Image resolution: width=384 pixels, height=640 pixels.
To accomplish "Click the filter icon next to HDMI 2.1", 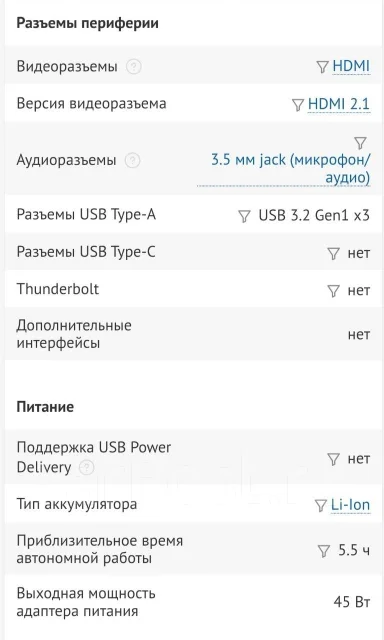I will (298, 105).
